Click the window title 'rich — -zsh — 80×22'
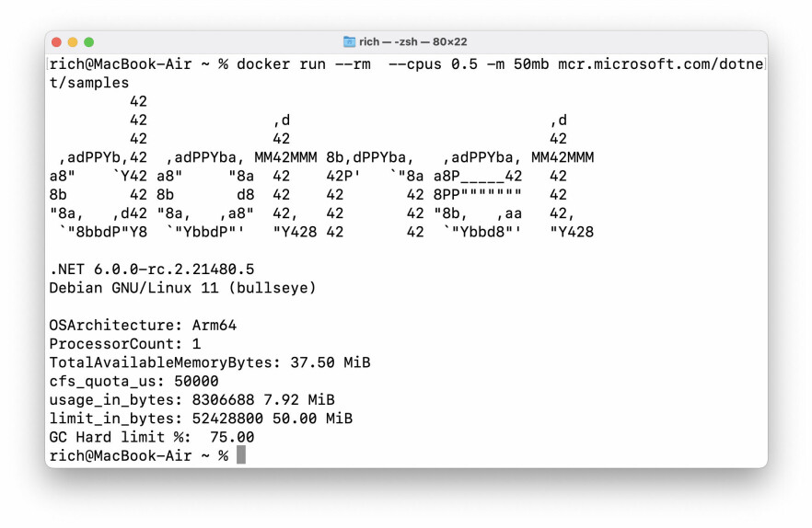812x528 pixels. (x=412, y=41)
